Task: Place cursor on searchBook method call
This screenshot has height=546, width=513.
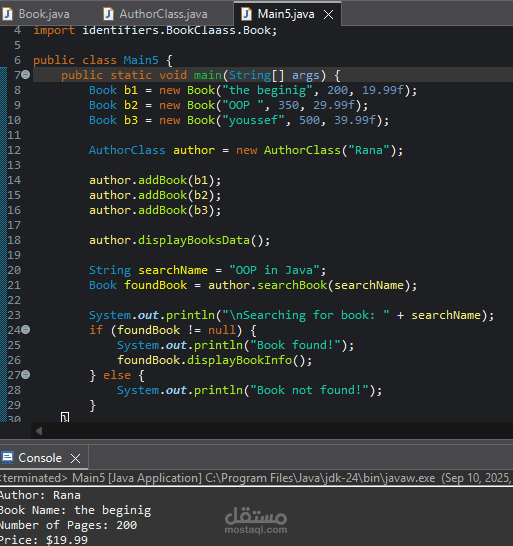Action: tap(292, 285)
